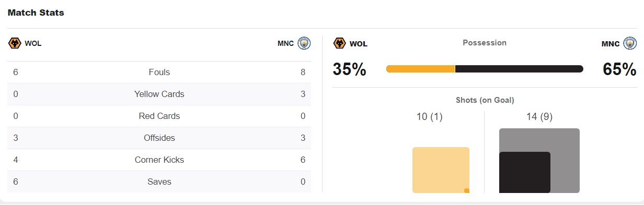Click the Wolves logo beside Possession
Viewport: 644px width, 205px height.
pyautogui.click(x=340, y=43)
